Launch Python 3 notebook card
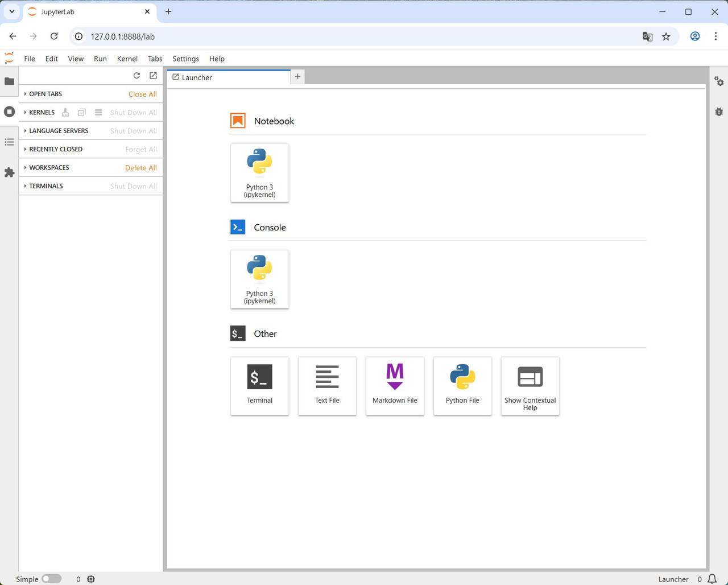Screen dimensions: 728x585 259,173
